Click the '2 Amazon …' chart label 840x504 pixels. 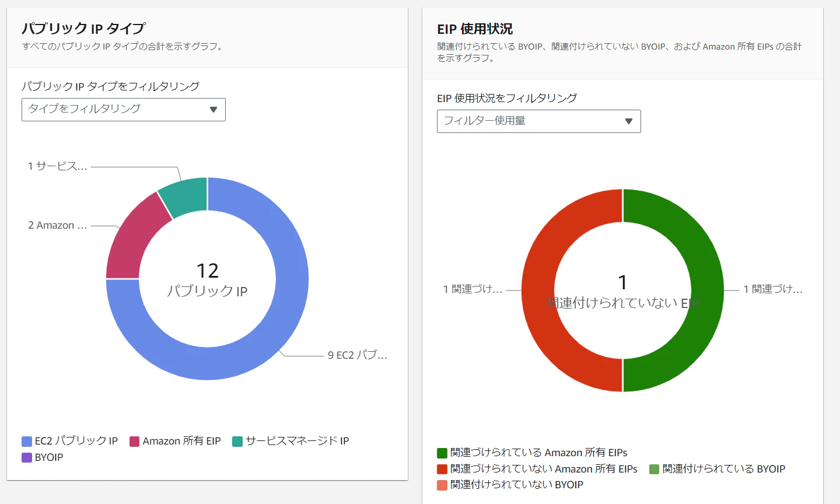coord(58,225)
